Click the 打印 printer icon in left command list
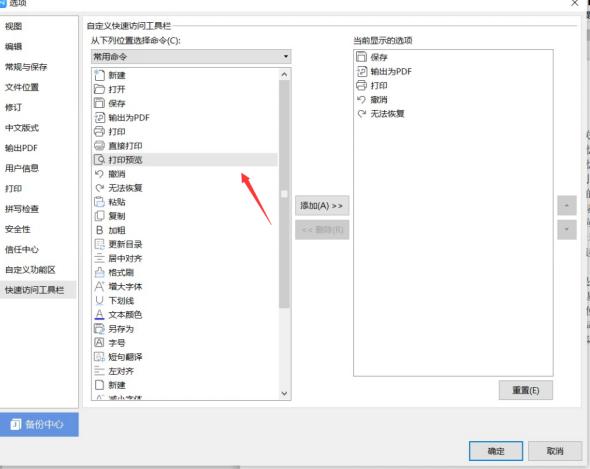This screenshot has height=469, width=590. pyautogui.click(x=99, y=131)
